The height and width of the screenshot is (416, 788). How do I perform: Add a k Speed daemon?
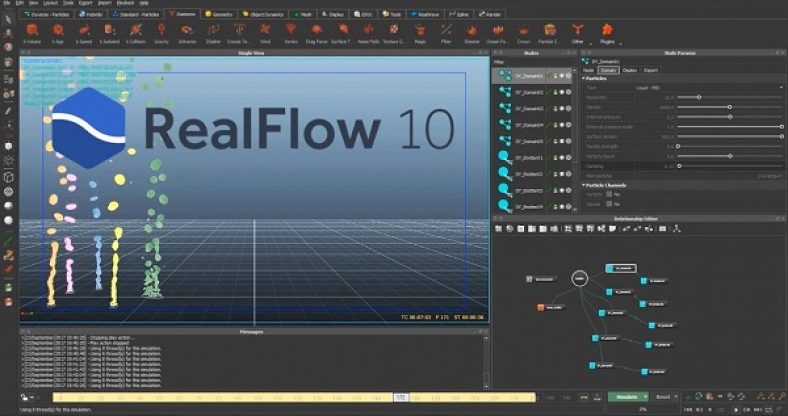click(84, 34)
